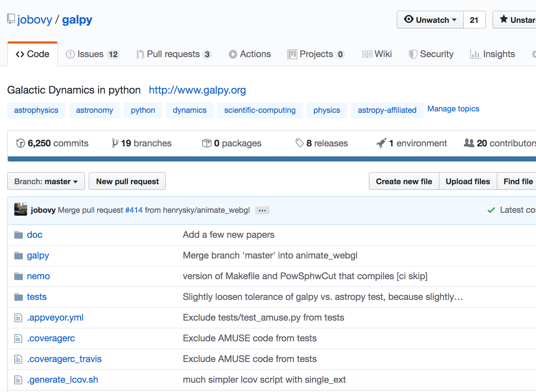Open the http://www.galpy.org link

(197, 90)
